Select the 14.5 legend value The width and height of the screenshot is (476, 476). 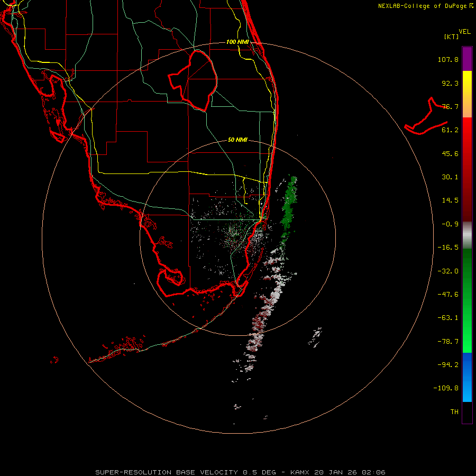450,200
